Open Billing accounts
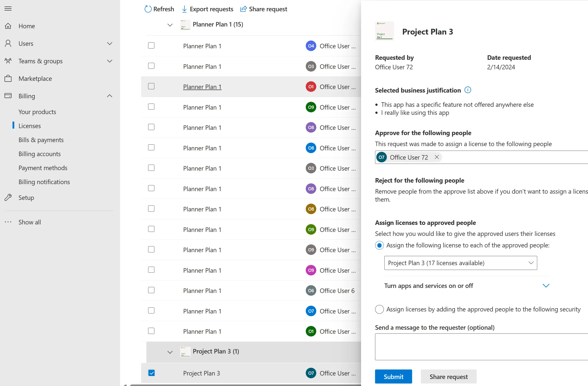The width and height of the screenshot is (588, 386). coord(40,154)
